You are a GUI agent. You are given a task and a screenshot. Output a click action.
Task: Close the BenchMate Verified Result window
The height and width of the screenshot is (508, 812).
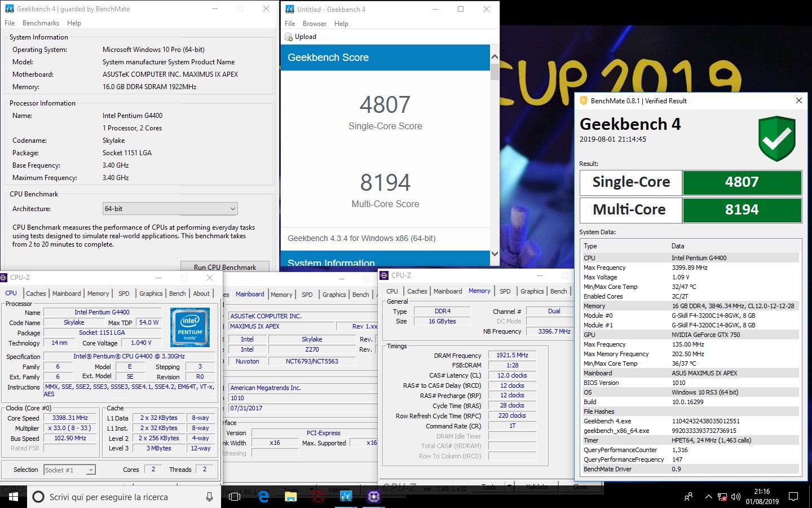click(x=798, y=100)
